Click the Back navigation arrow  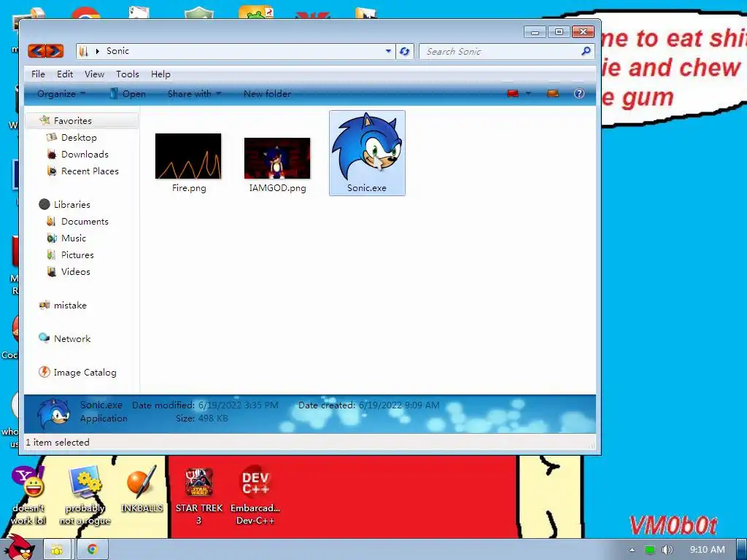[37, 51]
